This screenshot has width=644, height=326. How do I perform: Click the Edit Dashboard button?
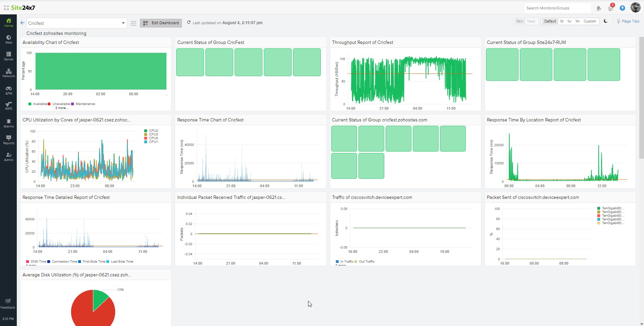tap(161, 23)
